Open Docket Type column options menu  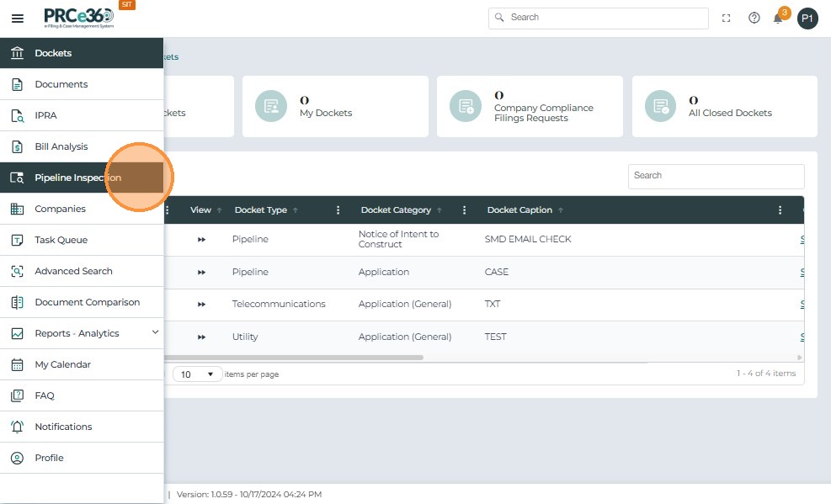338,210
